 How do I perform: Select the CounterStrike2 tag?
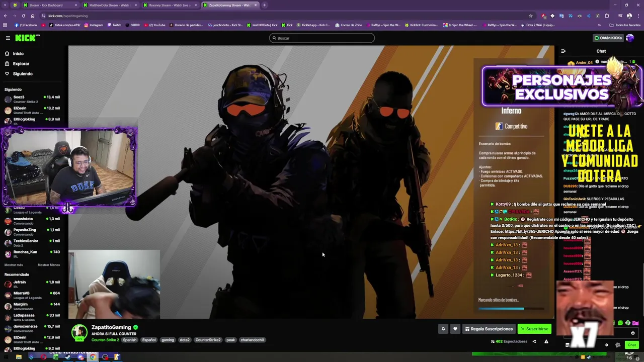click(208, 340)
